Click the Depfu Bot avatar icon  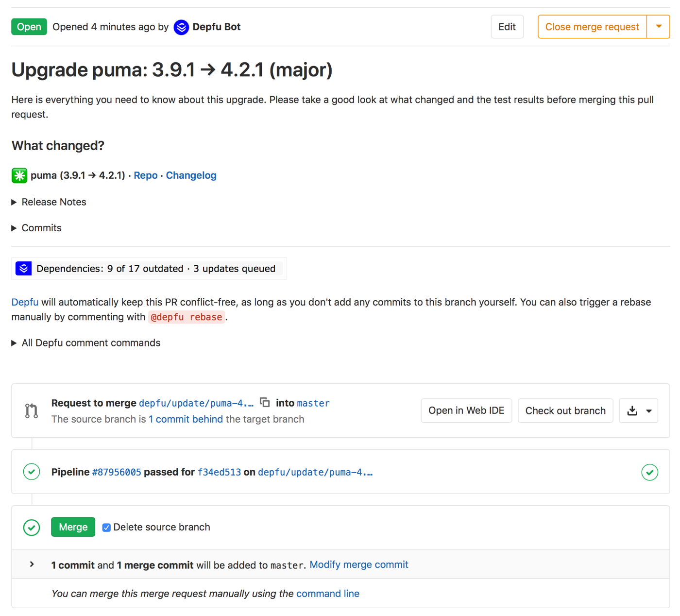tap(181, 27)
